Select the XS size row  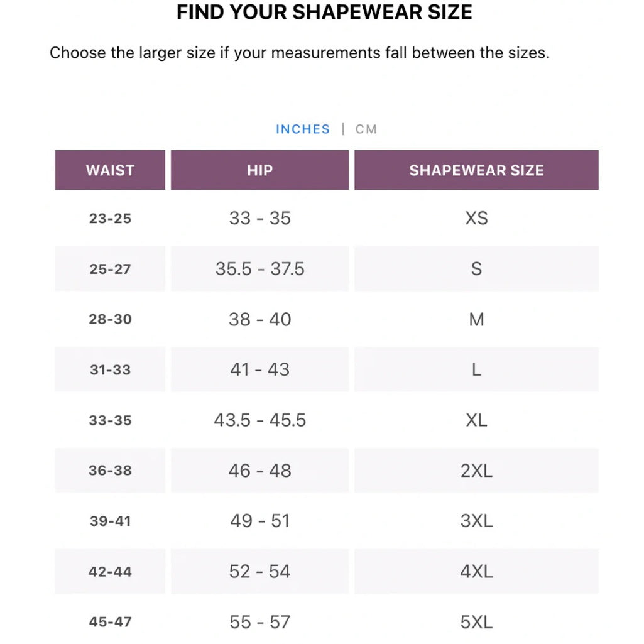[x=476, y=218]
